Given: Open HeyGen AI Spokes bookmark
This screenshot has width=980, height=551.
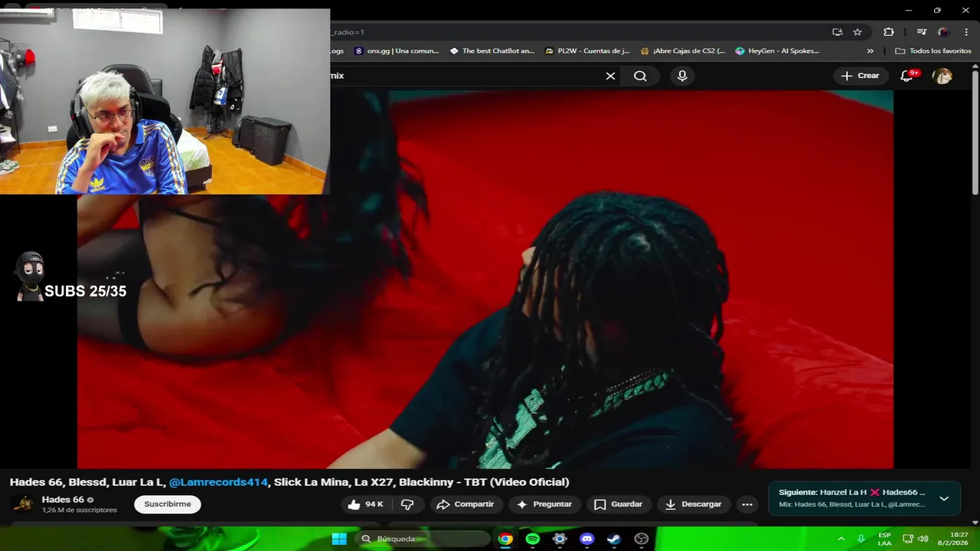Looking at the screenshot, I should coord(777,51).
